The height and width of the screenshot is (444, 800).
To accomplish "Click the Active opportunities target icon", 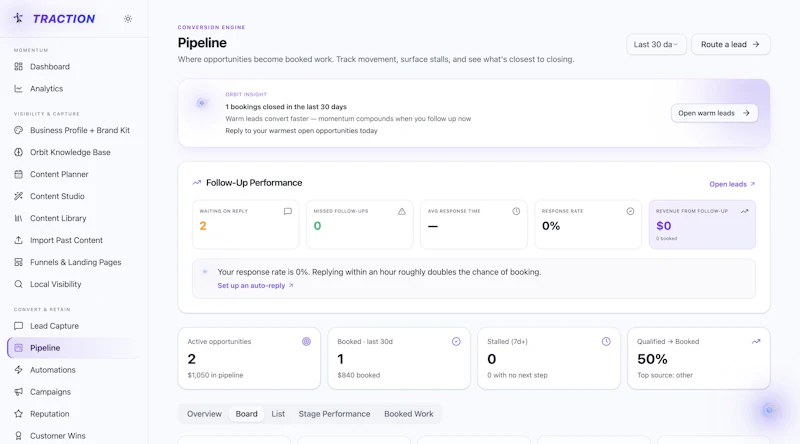I will [306, 341].
